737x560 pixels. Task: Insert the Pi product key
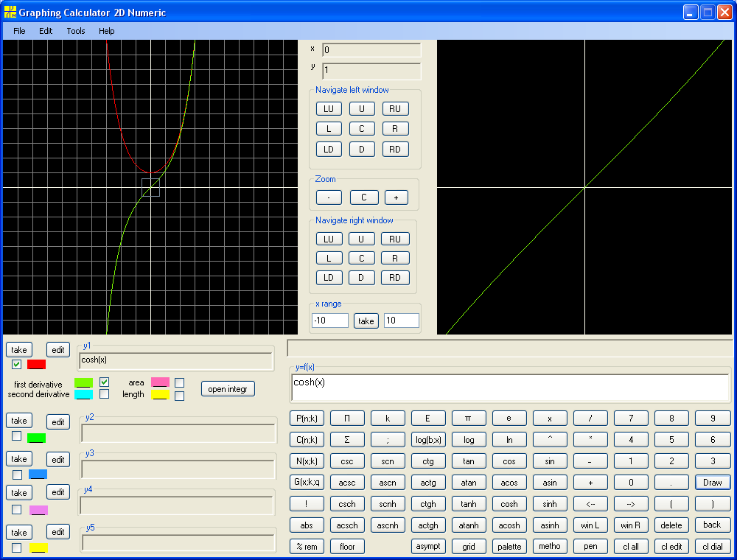point(347,418)
